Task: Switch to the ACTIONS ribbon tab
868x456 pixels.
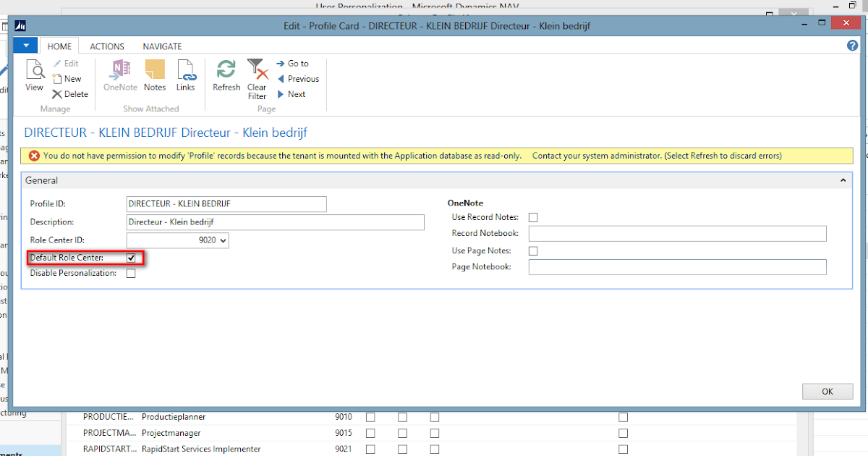Action: click(x=107, y=46)
